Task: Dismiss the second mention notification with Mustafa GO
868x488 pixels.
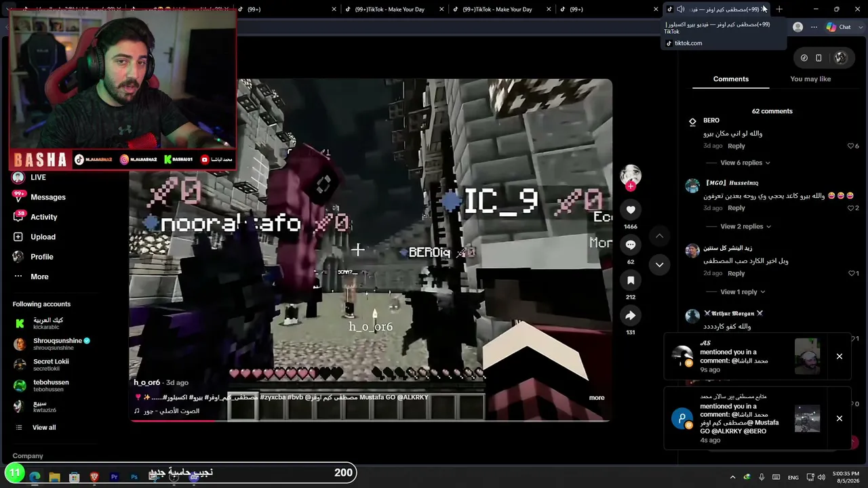Action: coord(840,419)
